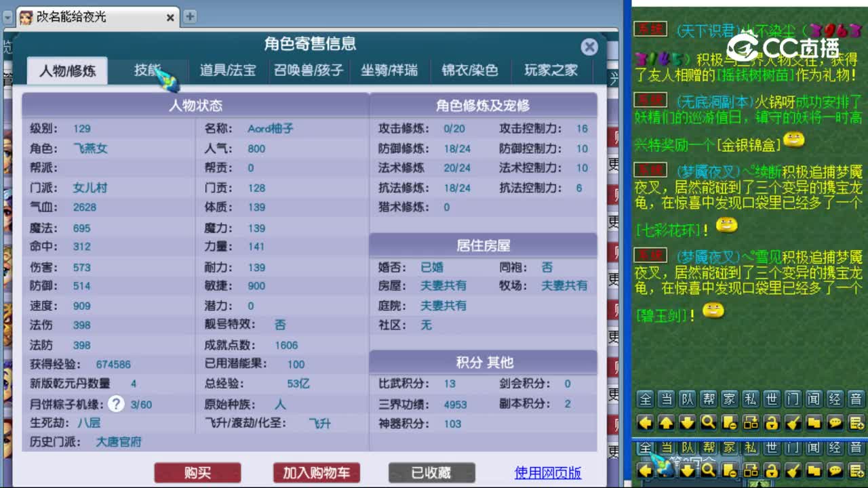Click 加入购物车 button
The height and width of the screenshot is (488, 868).
tap(317, 472)
